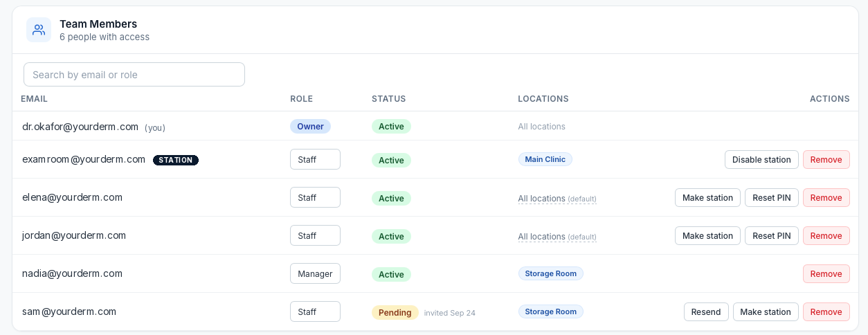Click dr.okafor@yourderm.com email
This screenshot has height=335, width=868.
tap(80, 127)
